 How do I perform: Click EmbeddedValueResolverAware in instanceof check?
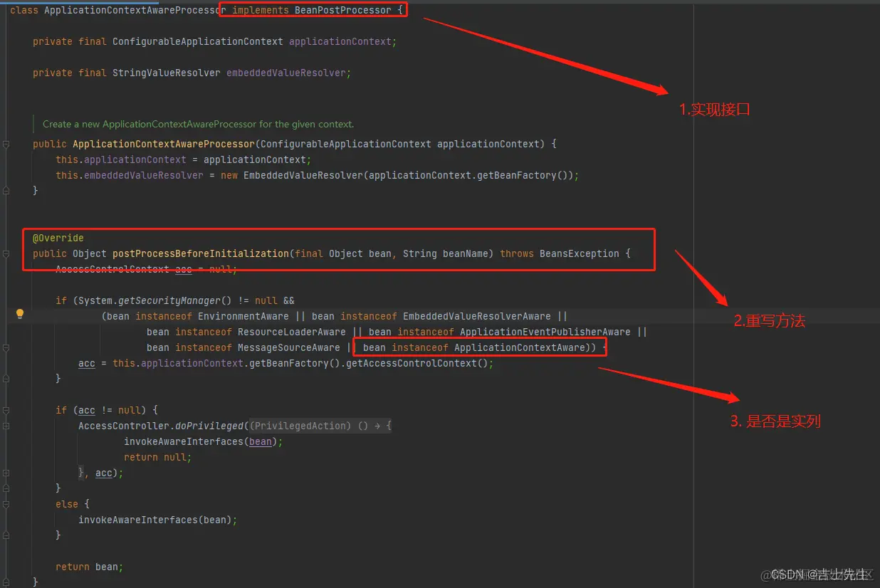(x=477, y=316)
